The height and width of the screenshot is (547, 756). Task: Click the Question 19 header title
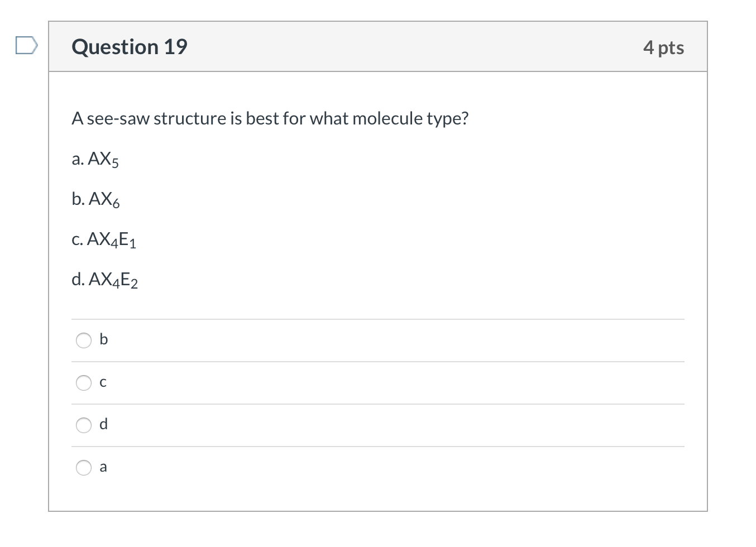click(x=129, y=47)
